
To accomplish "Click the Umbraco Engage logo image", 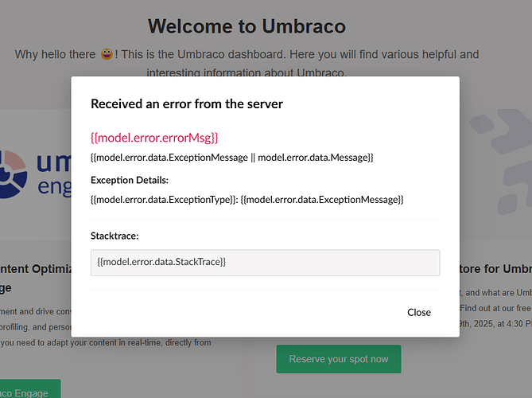I will click(x=36, y=174).
